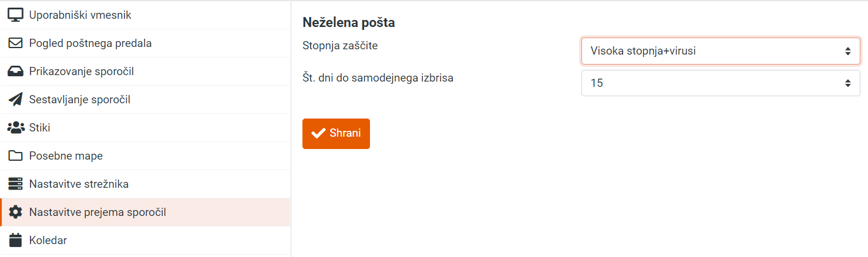Click the server icon for Nastavitve strežnika
This screenshot has width=868, height=257.
click(15, 184)
